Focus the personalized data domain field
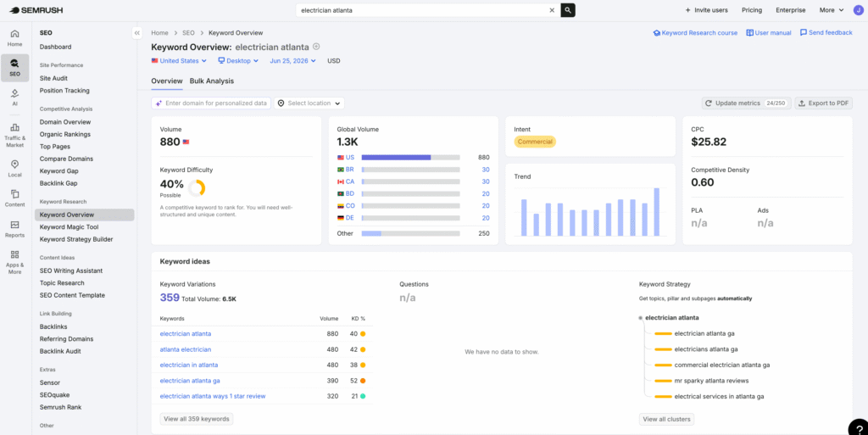This screenshot has height=435, width=868. pyautogui.click(x=211, y=103)
